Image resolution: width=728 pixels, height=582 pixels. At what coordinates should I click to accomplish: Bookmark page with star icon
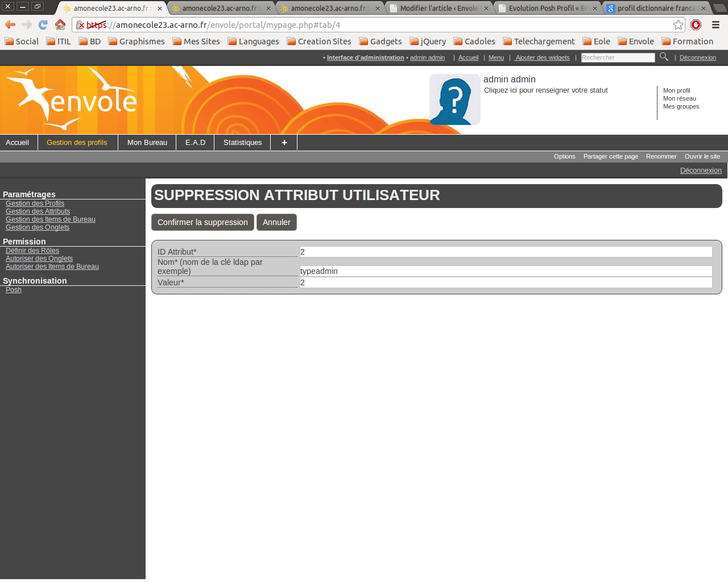point(678,24)
